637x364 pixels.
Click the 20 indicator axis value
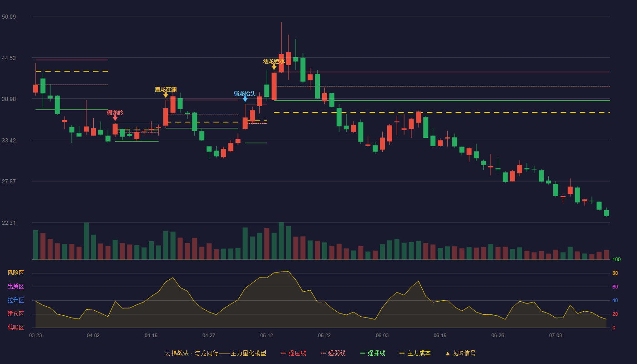pyautogui.click(x=615, y=314)
